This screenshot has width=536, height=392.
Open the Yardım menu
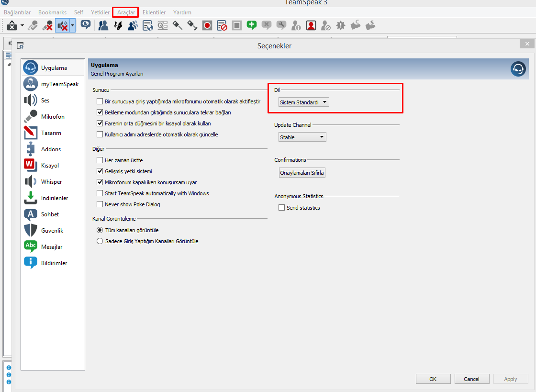pyautogui.click(x=182, y=12)
